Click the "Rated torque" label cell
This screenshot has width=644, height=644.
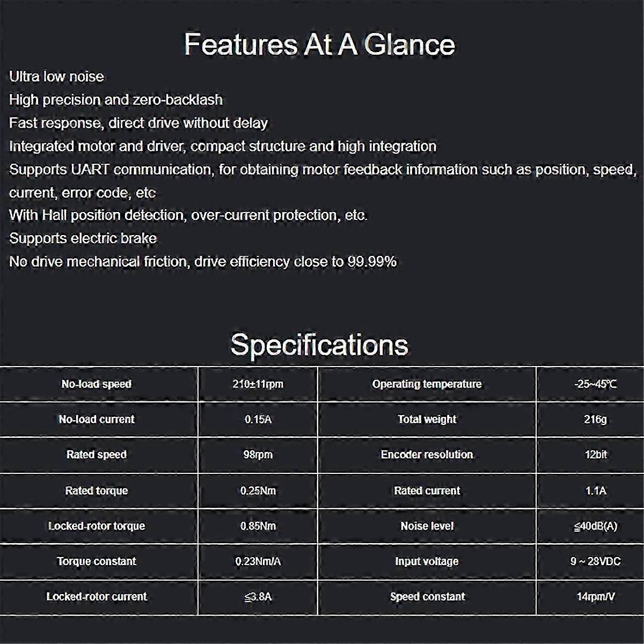97,491
